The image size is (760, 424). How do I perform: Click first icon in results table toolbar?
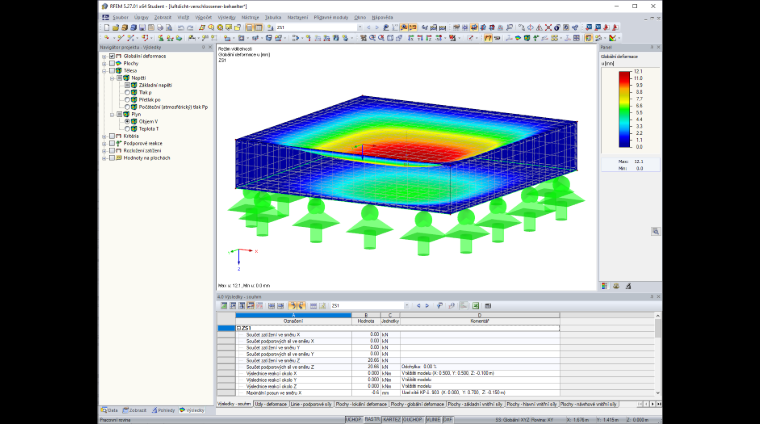(x=223, y=306)
